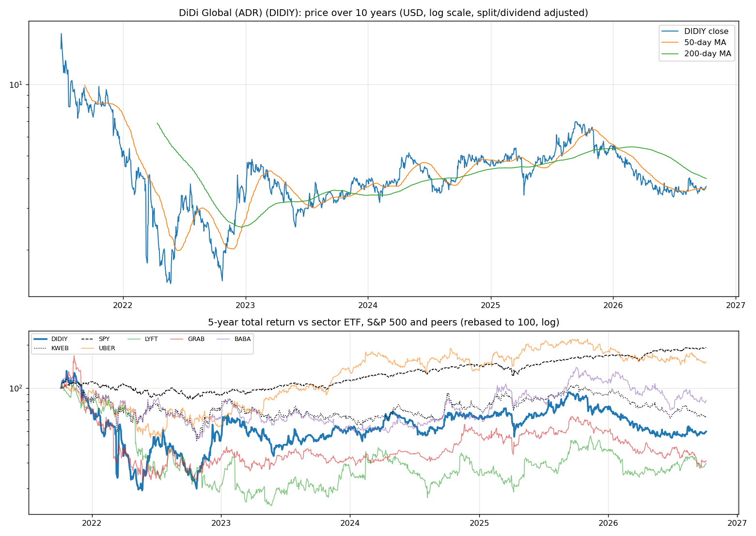The height and width of the screenshot is (536, 756).
Task: Click the 10¹ y-axis label on upper chart
Action: click(16, 84)
